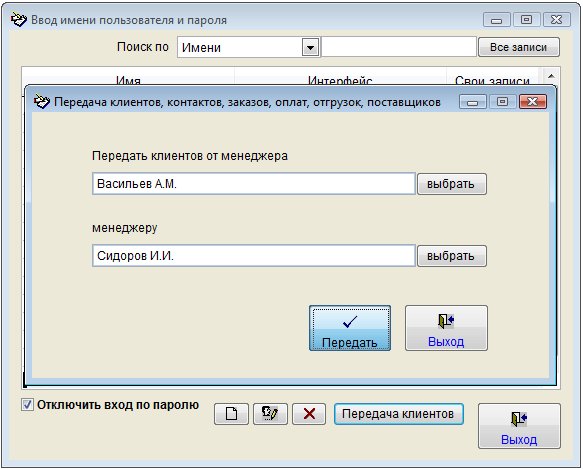Click выбрать next to Васильев А.М.
This screenshot has width=583, height=469.
click(x=452, y=184)
